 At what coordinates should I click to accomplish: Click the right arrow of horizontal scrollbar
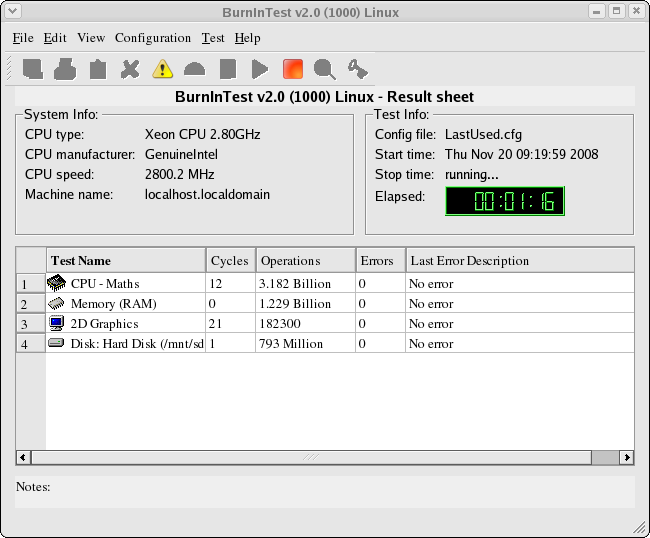(x=626, y=457)
